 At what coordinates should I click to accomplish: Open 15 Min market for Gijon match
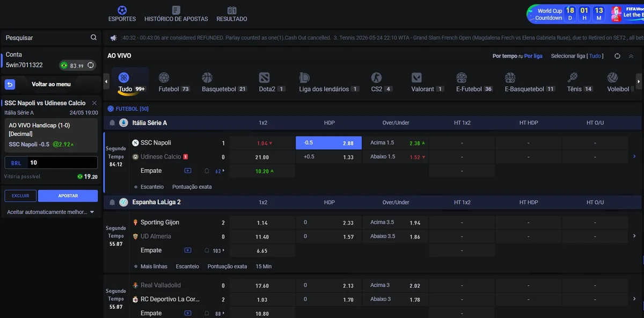[264, 266]
